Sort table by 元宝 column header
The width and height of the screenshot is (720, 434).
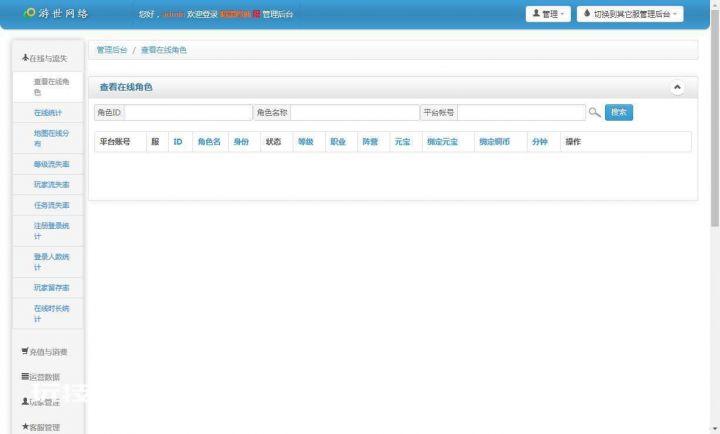[x=402, y=142]
